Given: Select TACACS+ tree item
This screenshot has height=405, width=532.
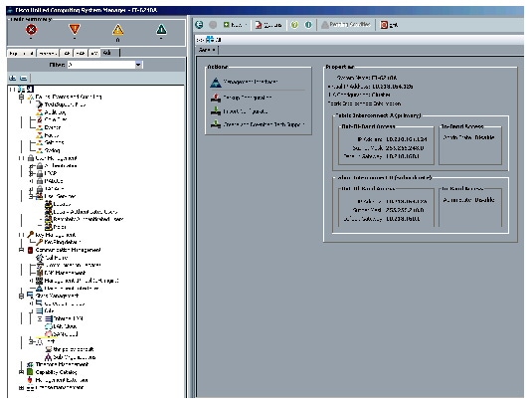Looking at the screenshot, I should click(x=55, y=188).
